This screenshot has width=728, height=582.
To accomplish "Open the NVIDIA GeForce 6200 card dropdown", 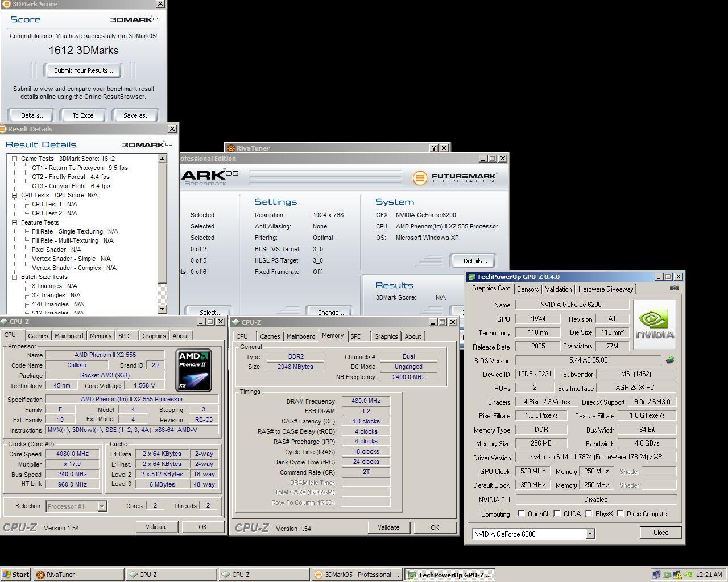I will pyautogui.click(x=590, y=534).
